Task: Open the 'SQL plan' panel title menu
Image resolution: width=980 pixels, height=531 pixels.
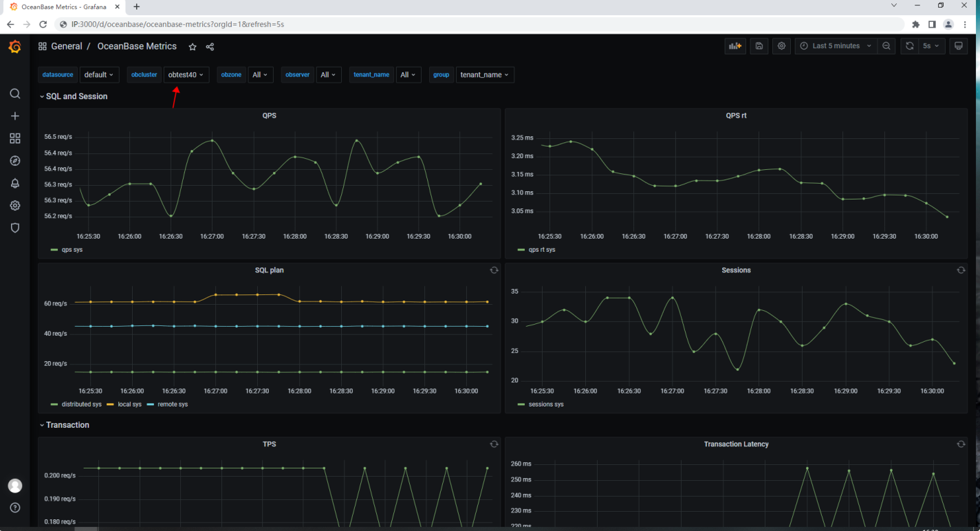Action: point(270,270)
